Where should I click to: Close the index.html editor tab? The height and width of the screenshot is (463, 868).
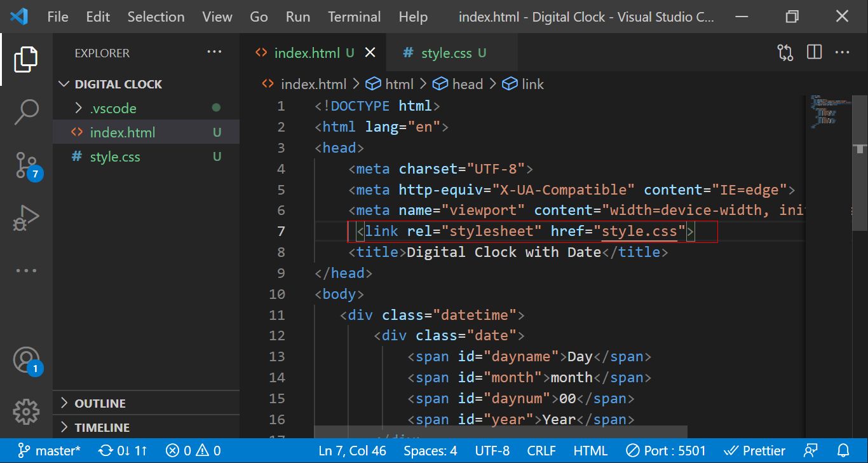point(370,53)
